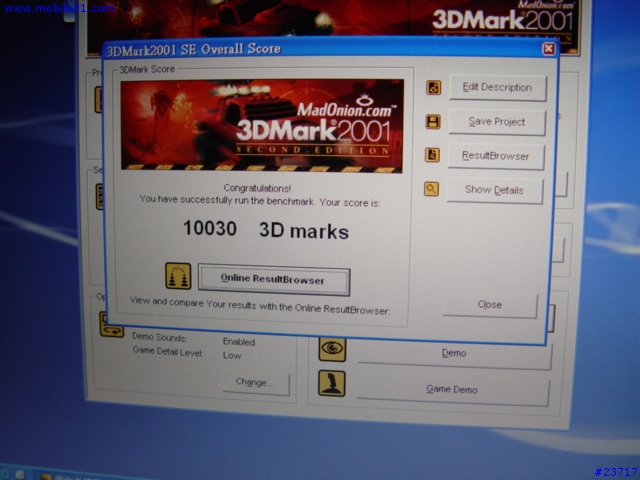Click the 'Congratulations!' text
Image resolution: width=640 pixels, height=480 pixels.
point(257,188)
